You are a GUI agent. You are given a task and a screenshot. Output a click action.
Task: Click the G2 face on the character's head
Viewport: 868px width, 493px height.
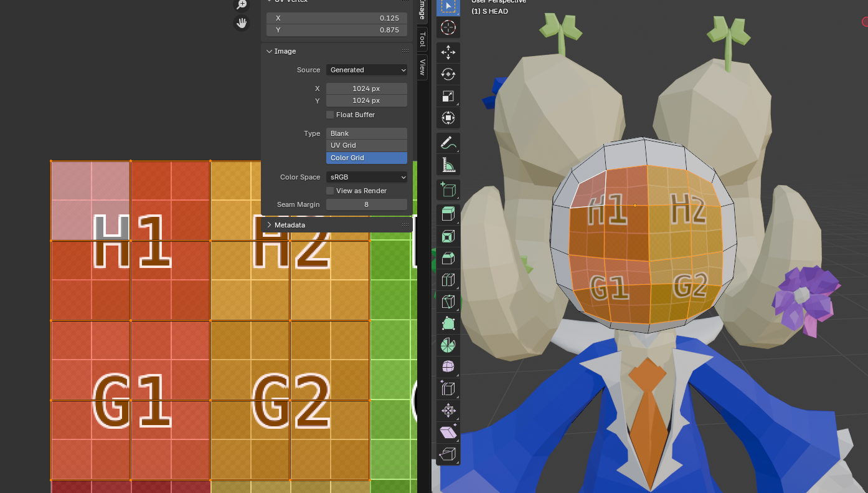click(691, 287)
